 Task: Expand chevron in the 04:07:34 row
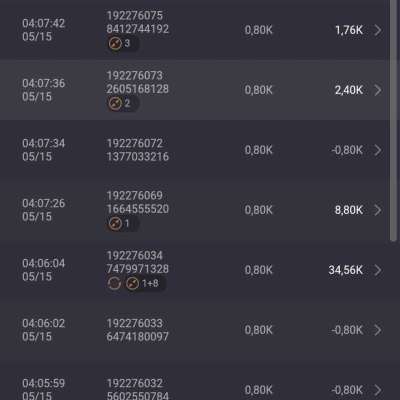click(378, 150)
